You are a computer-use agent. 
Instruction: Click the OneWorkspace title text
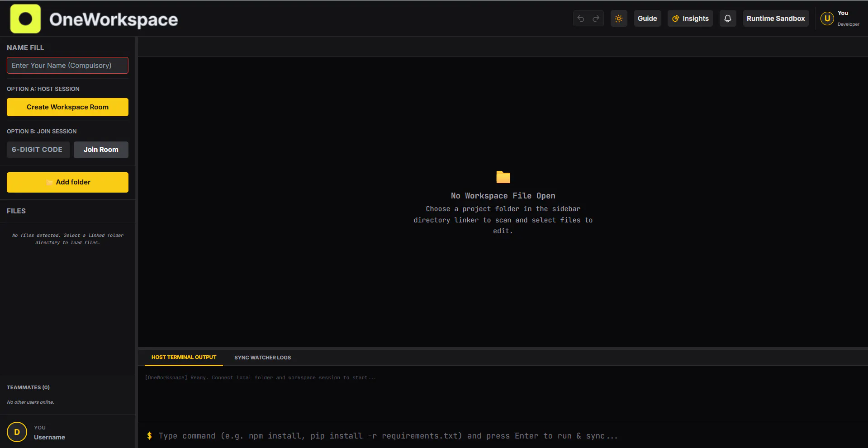(114, 19)
